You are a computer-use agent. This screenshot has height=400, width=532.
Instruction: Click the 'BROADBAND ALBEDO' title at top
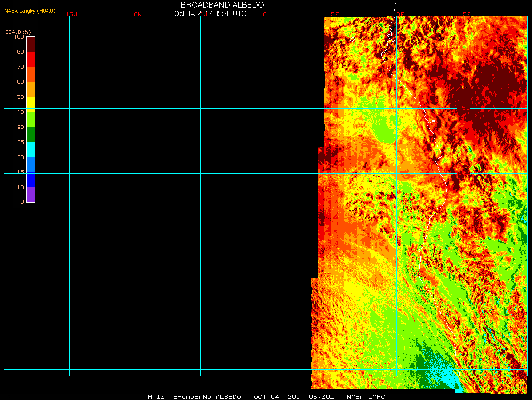(222, 5)
